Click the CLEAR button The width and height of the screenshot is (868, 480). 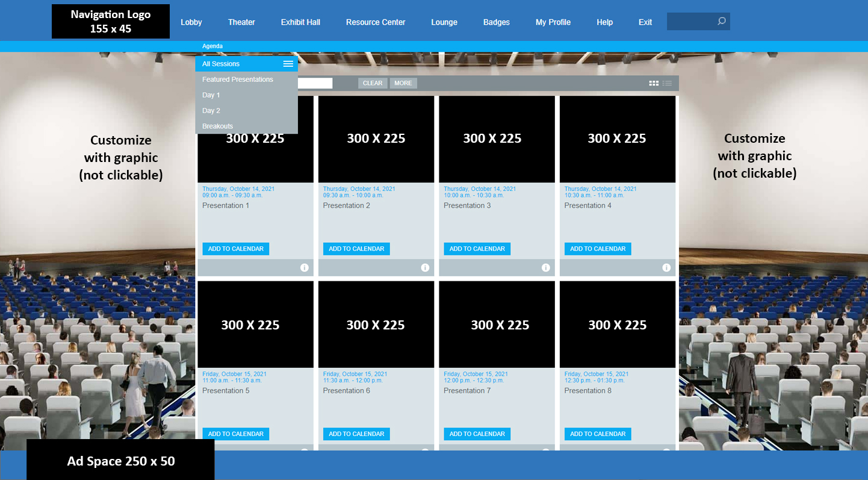pyautogui.click(x=373, y=83)
